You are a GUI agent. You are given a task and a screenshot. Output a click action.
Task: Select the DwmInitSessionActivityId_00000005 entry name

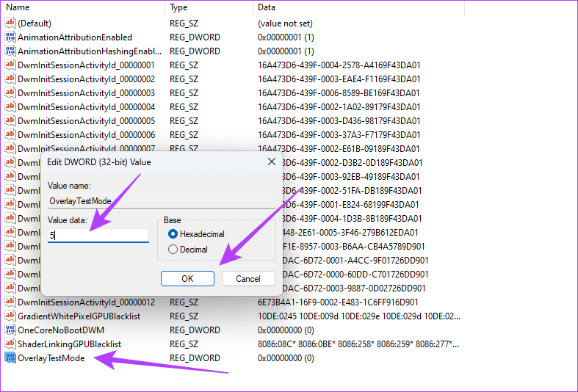coord(86,120)
